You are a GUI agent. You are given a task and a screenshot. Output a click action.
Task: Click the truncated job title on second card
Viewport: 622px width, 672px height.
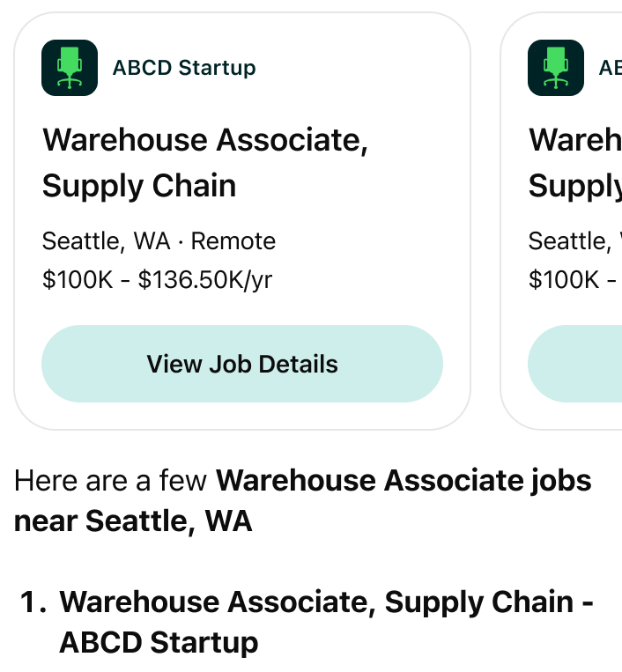[x=574, y=163]
